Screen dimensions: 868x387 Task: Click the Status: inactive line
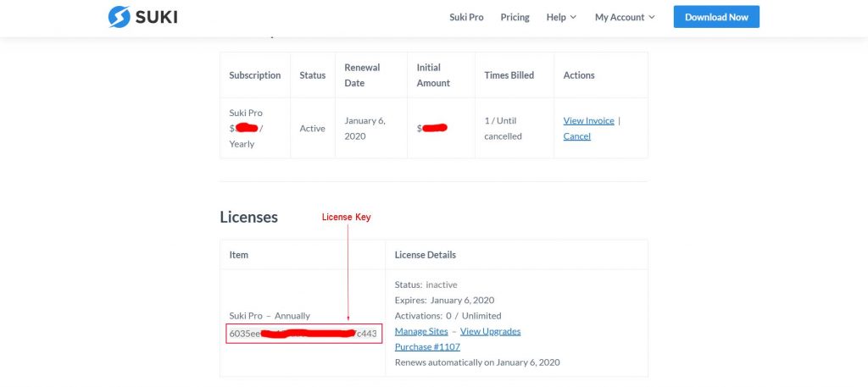tap(426, 285)
